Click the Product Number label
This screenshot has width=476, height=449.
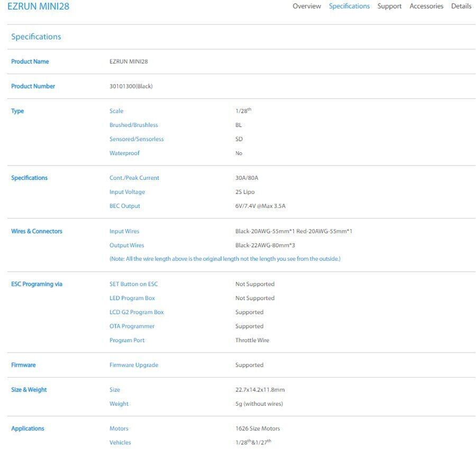tap(33, 86)
